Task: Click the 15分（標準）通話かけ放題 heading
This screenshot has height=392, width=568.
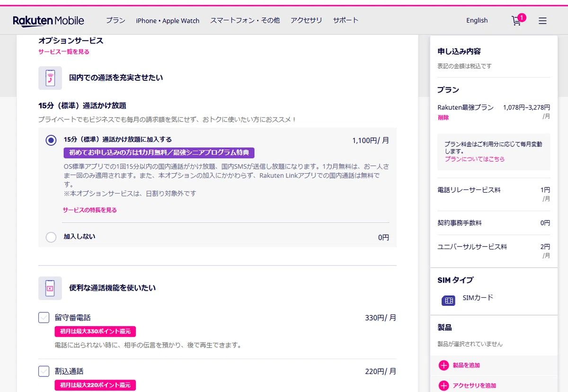Action: point(82,106)
